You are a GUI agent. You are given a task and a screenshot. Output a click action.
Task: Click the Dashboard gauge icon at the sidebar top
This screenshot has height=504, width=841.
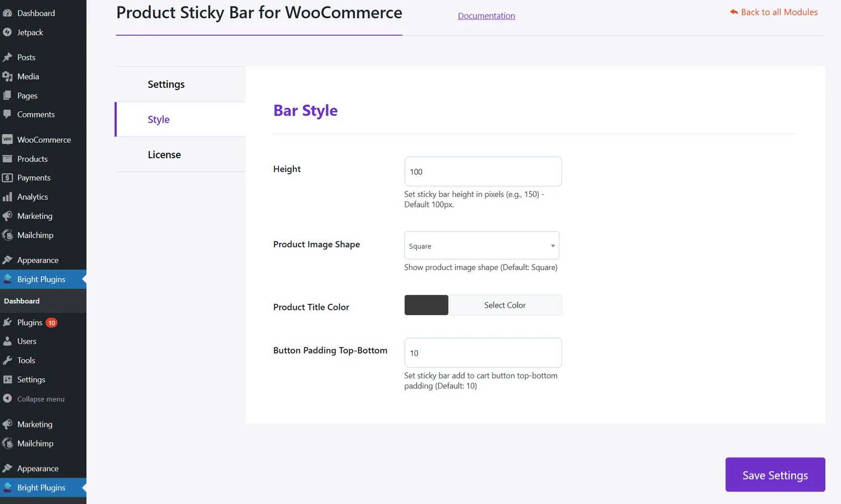(x=7, y=13)
